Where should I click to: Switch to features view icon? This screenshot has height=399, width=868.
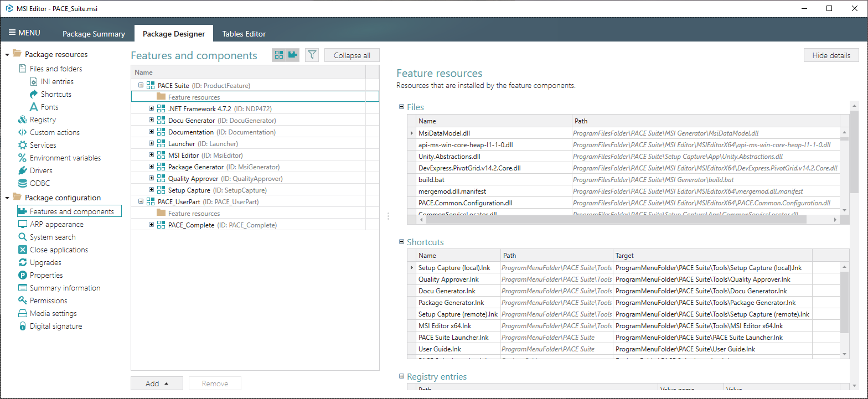(x=279, y=55)
